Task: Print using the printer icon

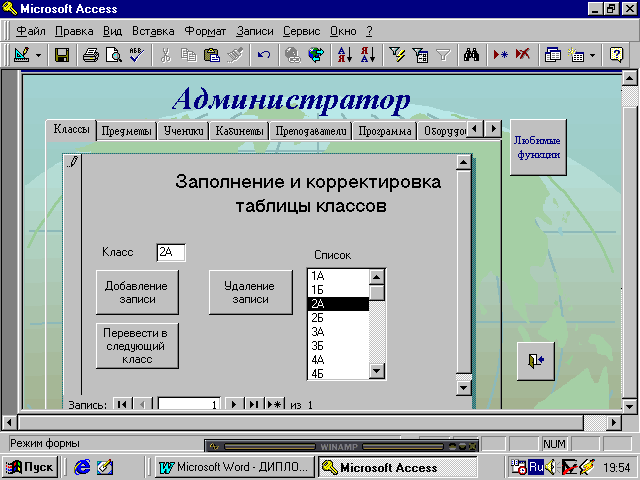Action: coord(90,55)
